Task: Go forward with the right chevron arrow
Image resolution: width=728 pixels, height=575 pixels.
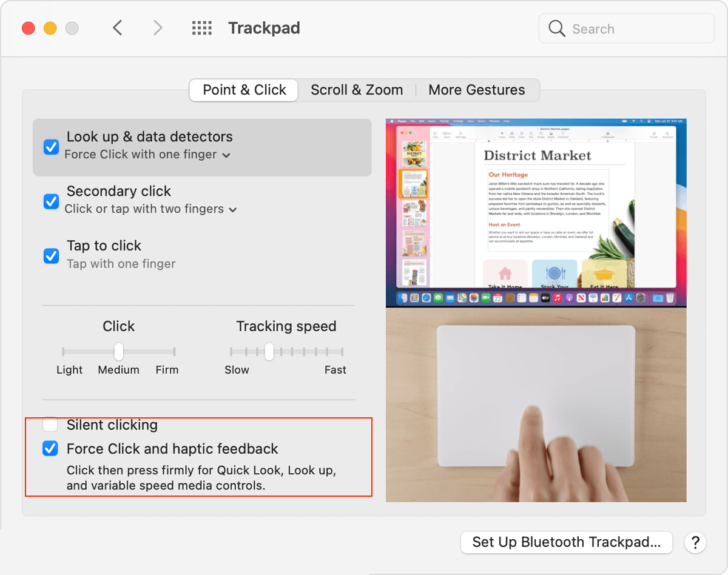Action: (158, 28)
